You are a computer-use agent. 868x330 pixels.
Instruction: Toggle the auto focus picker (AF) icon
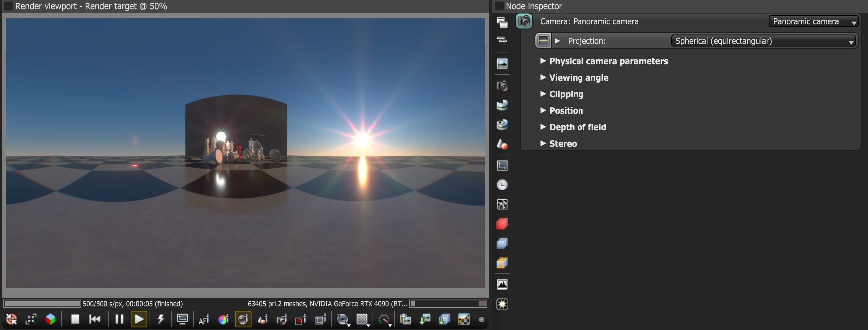click(x=204, y=320)
